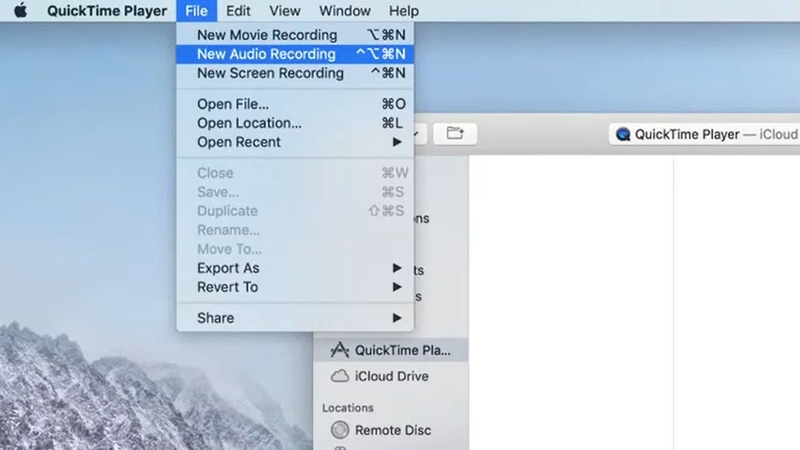The width and height of the screenshot is (800, 450).
Task: Select Open File... from the File menu
Action: coord(295,104)
